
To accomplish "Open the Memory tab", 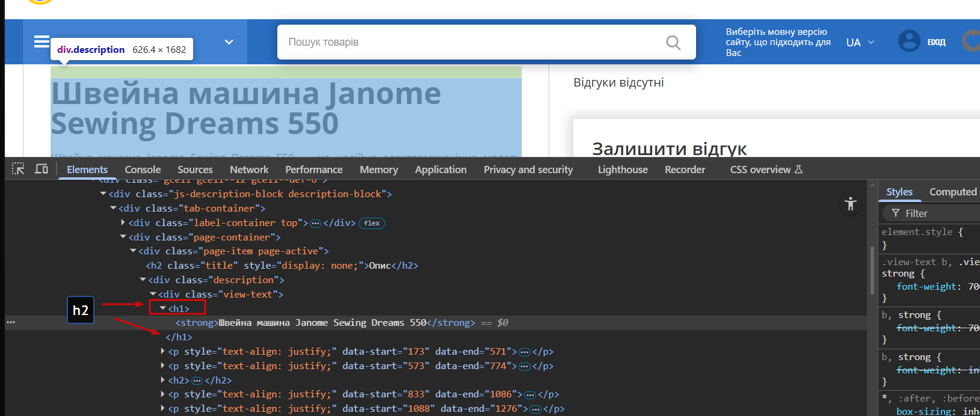I will 379,170.
